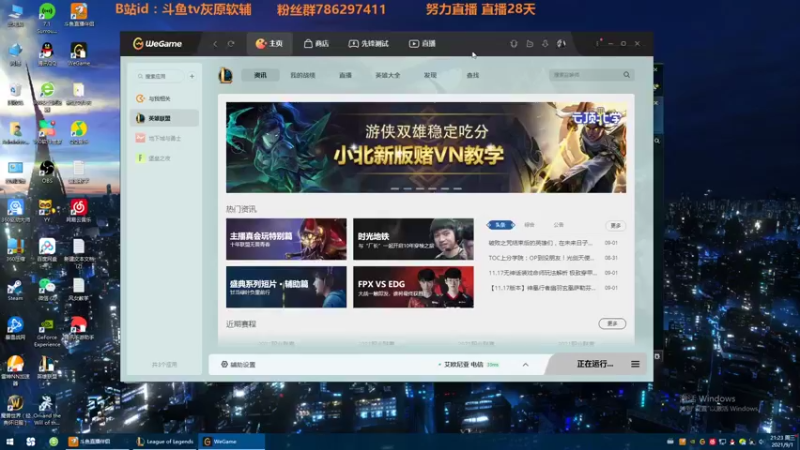Click the folder icon in WeGame header

point(530,44)
